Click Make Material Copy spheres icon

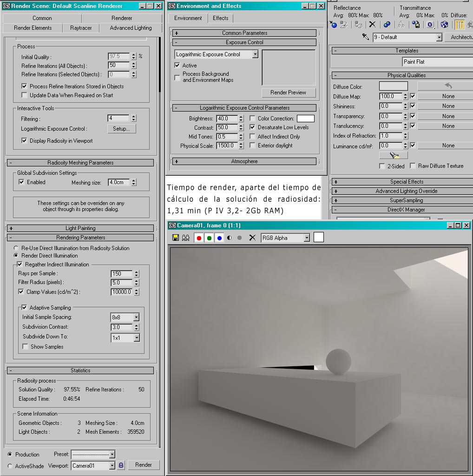(x=387, y=25)
